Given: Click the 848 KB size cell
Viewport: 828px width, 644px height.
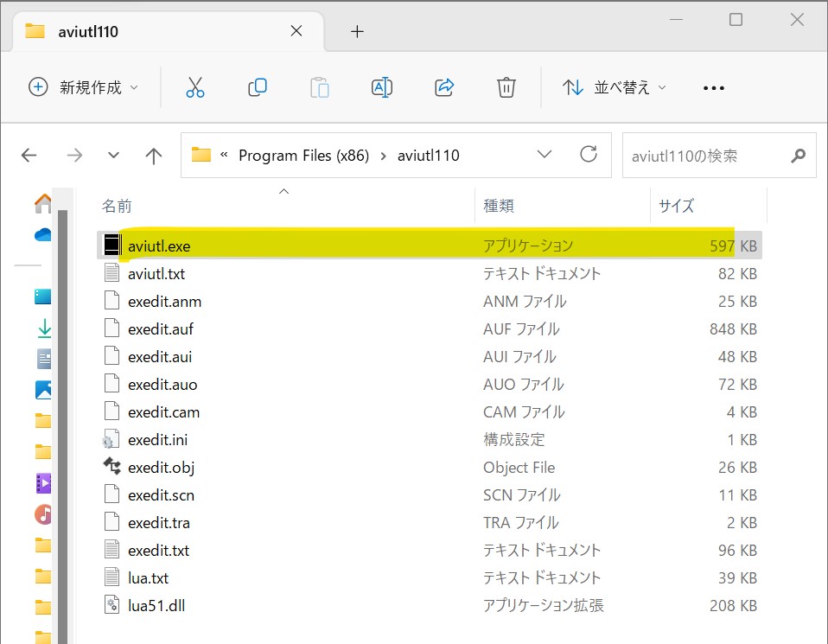Looking at the screenshot, I should pos(733,329).
